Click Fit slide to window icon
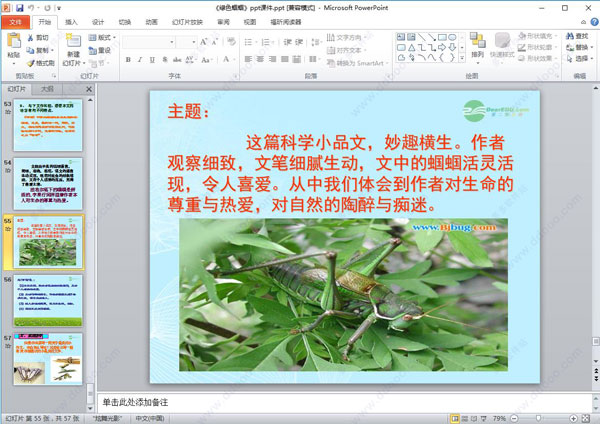The height and width of the screenshot is (424, 600). (586, 419)
